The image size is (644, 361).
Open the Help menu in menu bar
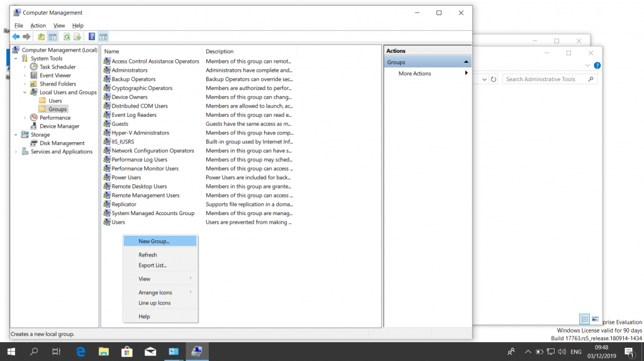coord(77,25)
